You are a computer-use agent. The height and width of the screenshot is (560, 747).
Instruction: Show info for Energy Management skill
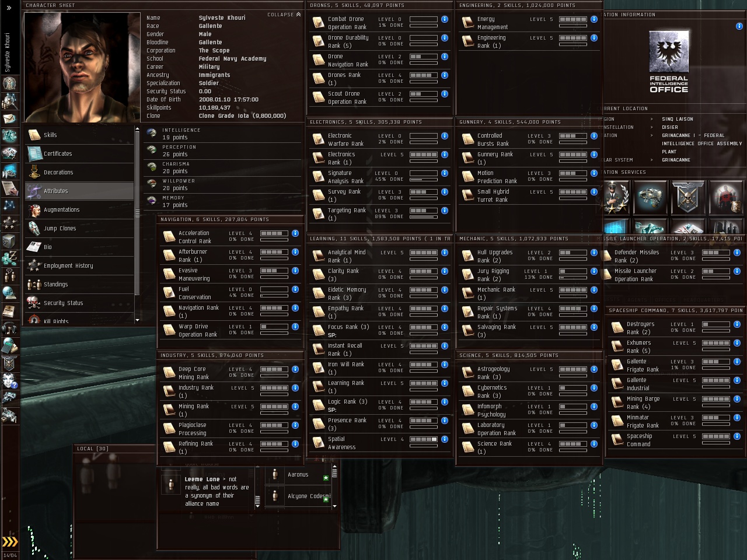point(594,19)
